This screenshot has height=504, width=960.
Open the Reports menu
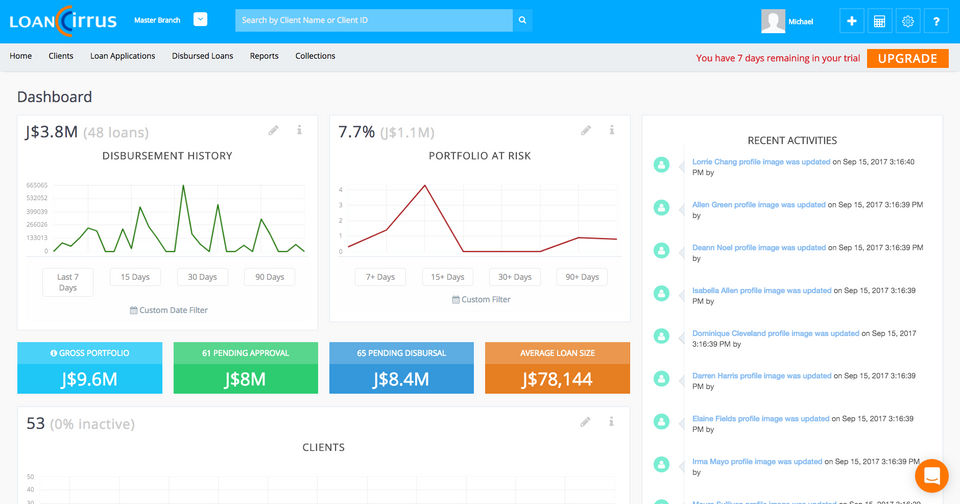click(x=264, y=56)
